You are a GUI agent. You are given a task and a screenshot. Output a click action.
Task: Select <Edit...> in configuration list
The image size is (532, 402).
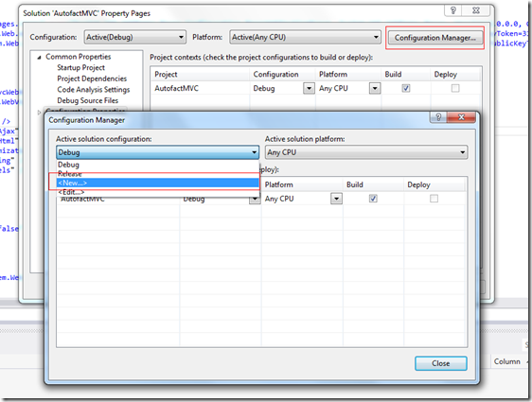(158, 192)
